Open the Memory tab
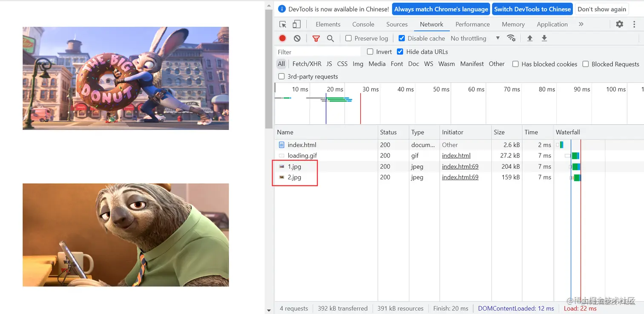The height and width of the screenshot is (314, 644). pos(513,24)
